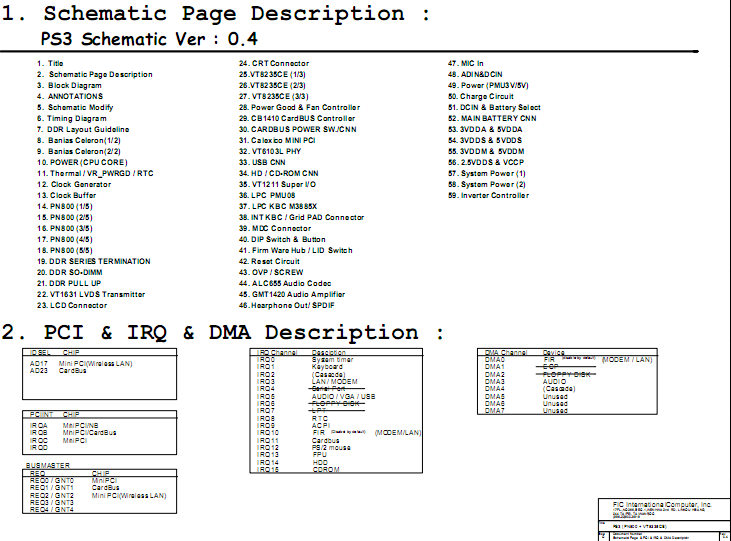Click '31. Calexico MINI PCI' entry
Screen dimensions: 731x541
(x=277, y=140)
